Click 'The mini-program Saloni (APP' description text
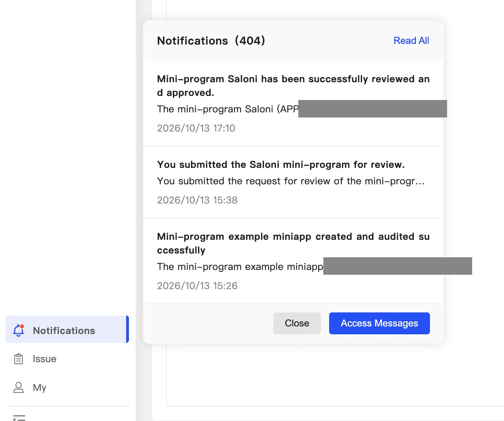Screen dimensions: 504x421 pos(228,109)
